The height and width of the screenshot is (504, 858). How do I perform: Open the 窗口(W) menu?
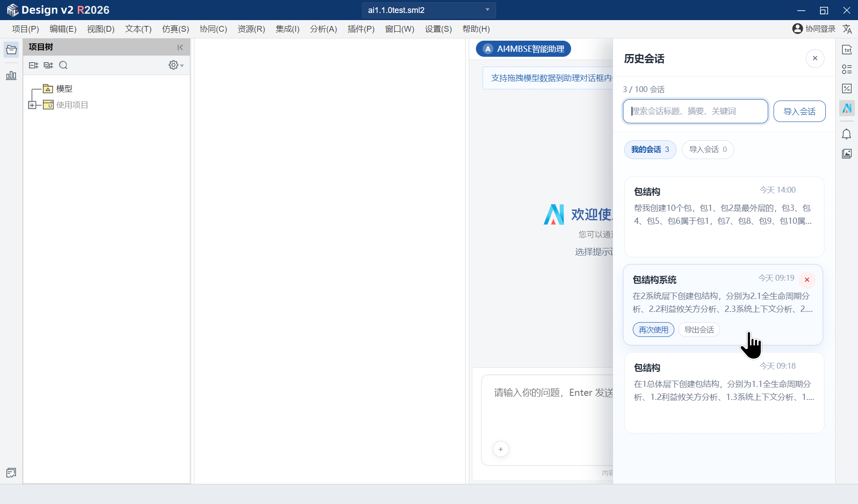(400, 29)
